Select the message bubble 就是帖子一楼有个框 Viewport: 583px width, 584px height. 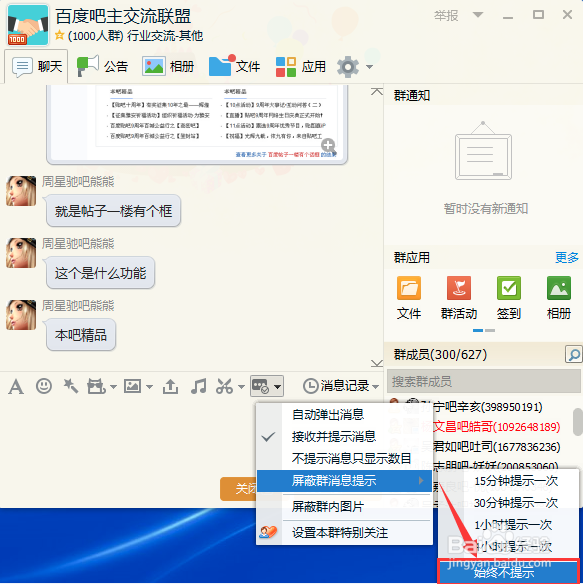click(x=113, y=211)
